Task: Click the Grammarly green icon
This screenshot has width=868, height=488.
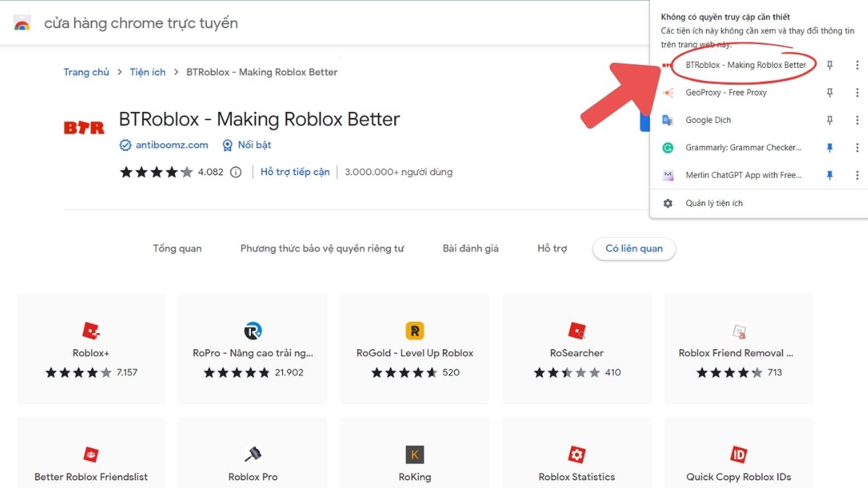Action: (668, 147)
